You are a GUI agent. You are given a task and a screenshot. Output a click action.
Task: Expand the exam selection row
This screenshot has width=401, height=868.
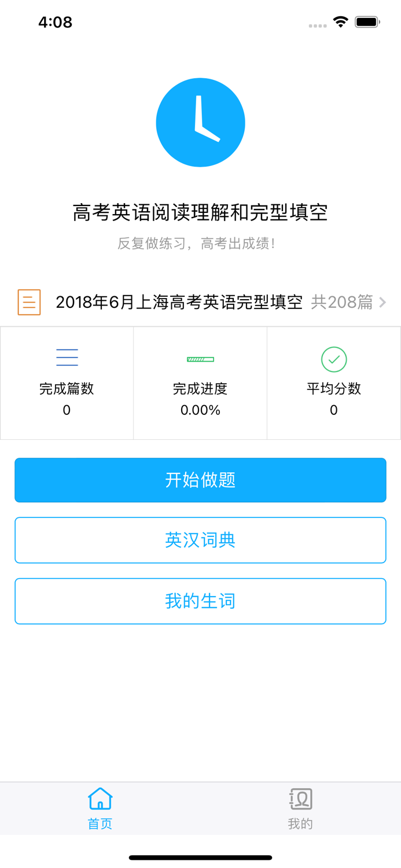click(200, 302)
